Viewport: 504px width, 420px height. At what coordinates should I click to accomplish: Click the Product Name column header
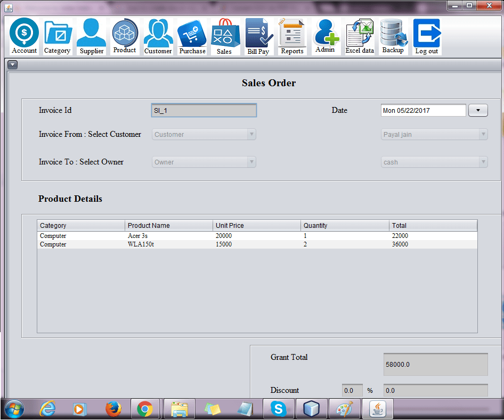[169, 225]
